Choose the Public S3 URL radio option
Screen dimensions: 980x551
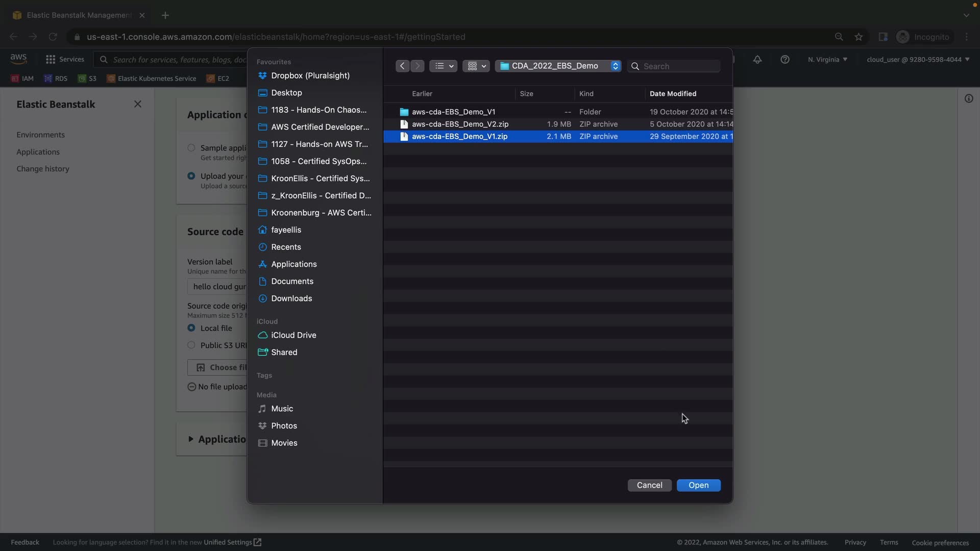(191, 345)
